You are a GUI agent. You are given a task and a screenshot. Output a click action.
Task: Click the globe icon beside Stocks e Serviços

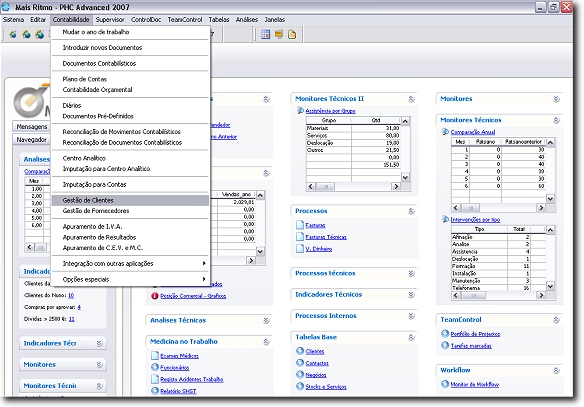pyautogui.click(x=300, y=386)
